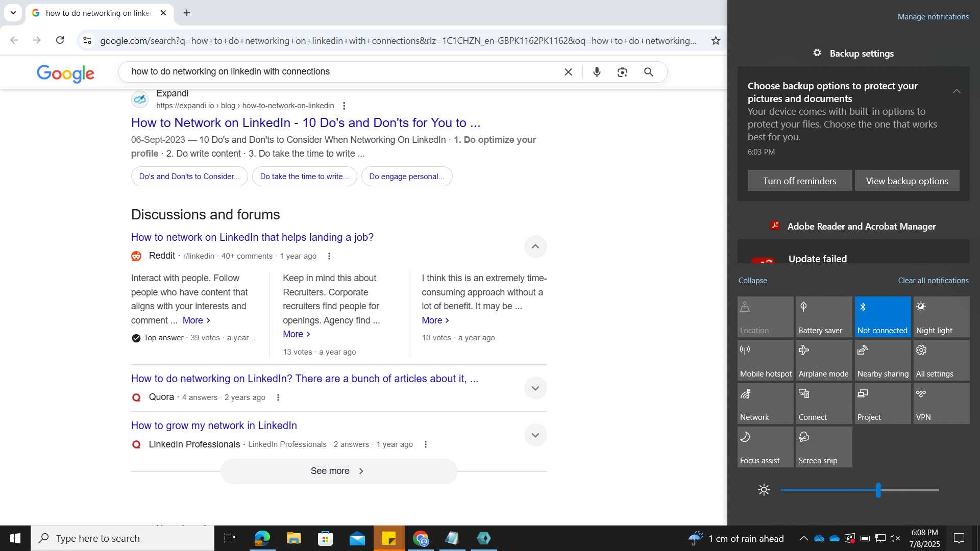
Task: Open Connect quick action tile
Action: pos(824,404)
